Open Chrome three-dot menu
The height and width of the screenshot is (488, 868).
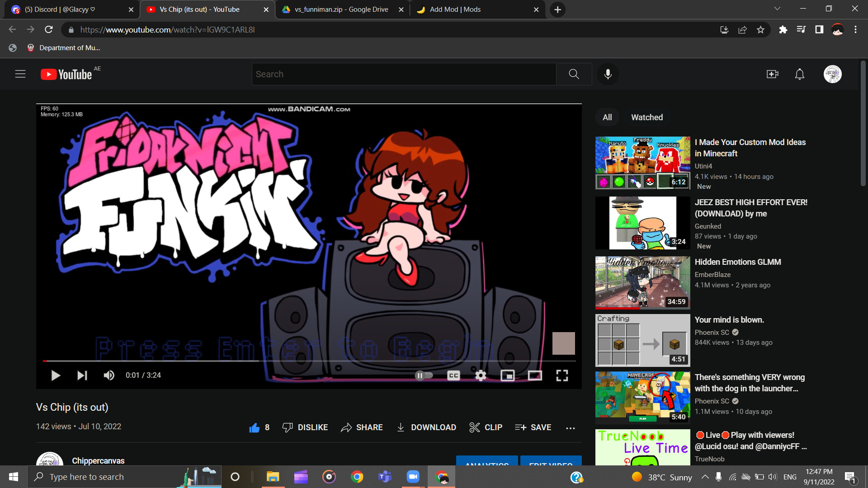pos(855,30)
